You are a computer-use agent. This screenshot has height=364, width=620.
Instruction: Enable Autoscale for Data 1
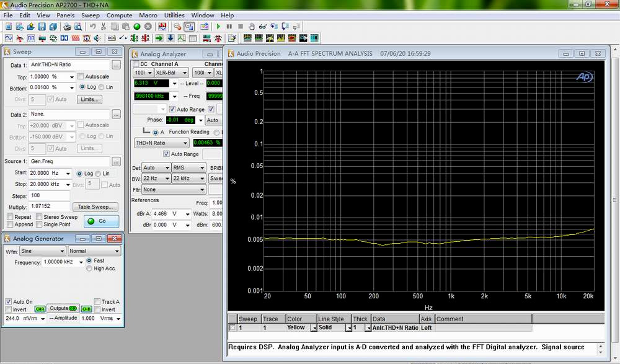click(81, 76)
